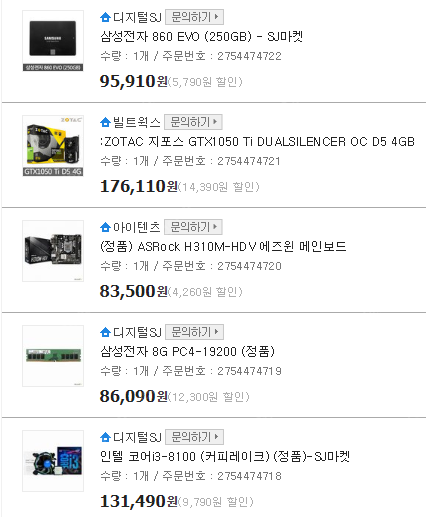Click 문의하기 button for Samsung 860 EVO order
Screen dimensions: 426x517
point(194,17)
